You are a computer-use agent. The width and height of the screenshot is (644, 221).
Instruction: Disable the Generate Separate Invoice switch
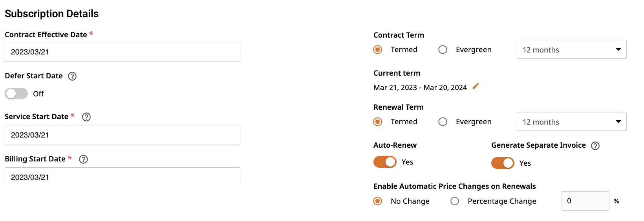(503, 163)
